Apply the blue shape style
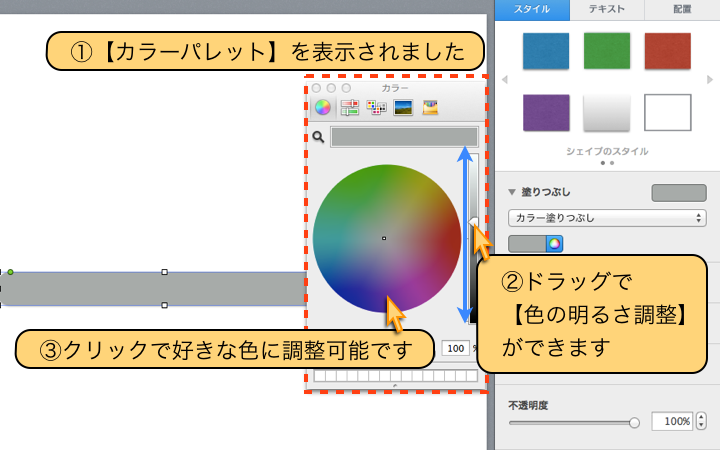 (x=547, y=51)
